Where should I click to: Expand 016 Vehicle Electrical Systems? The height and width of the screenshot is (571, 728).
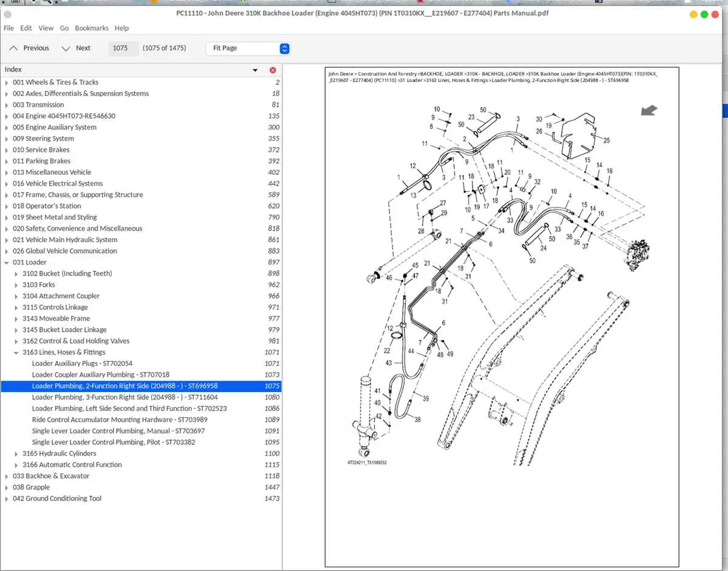7,184
